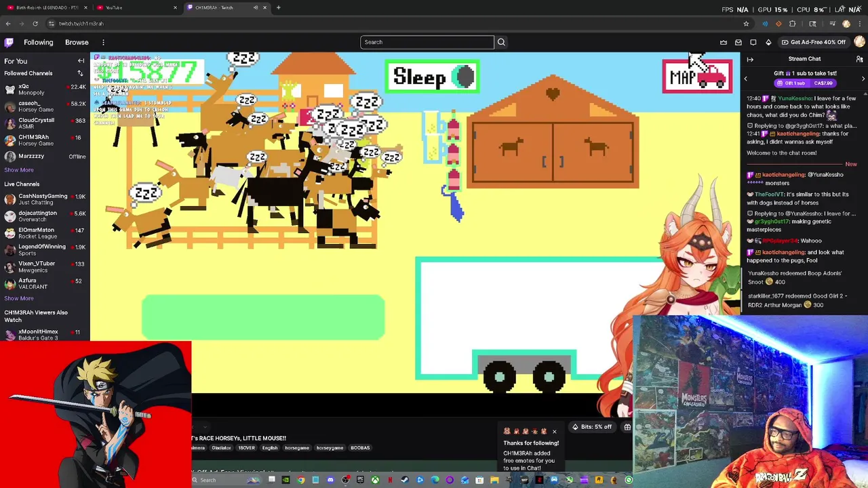The height and width of the screenshot is (488, 868).
Task: Open the notifications inbox icon
Action: [x=738, y=42]
